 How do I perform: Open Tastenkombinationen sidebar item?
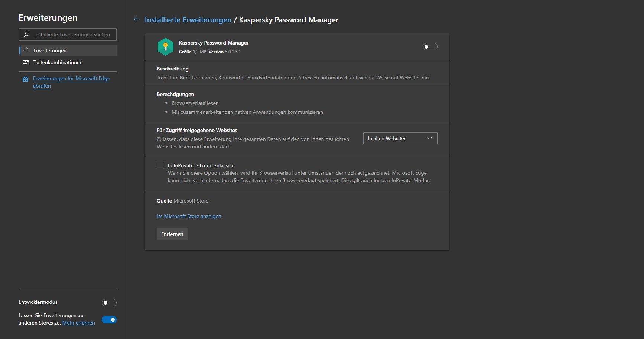[x=58, y=62]
